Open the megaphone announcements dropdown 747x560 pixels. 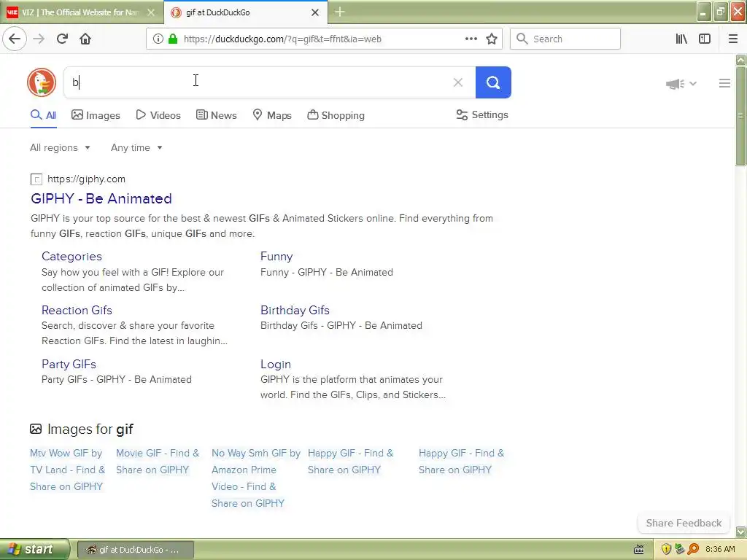(x=681, y=84)
